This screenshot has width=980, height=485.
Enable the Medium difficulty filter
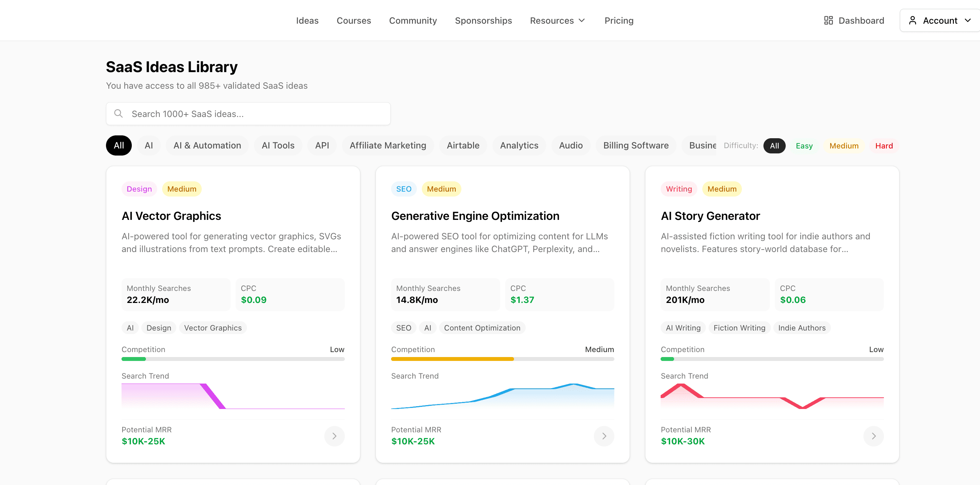coord(844,145)
